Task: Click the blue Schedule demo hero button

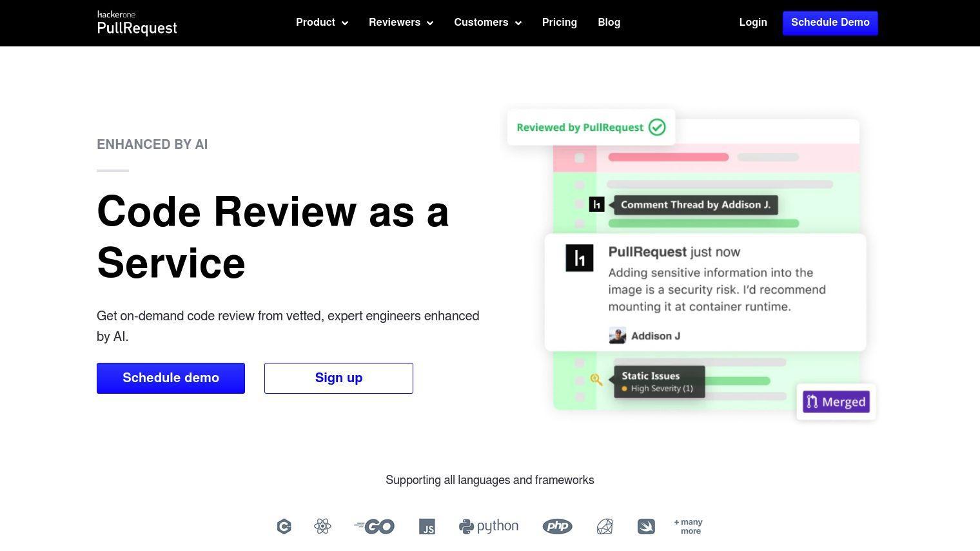Action: point(171,378)
